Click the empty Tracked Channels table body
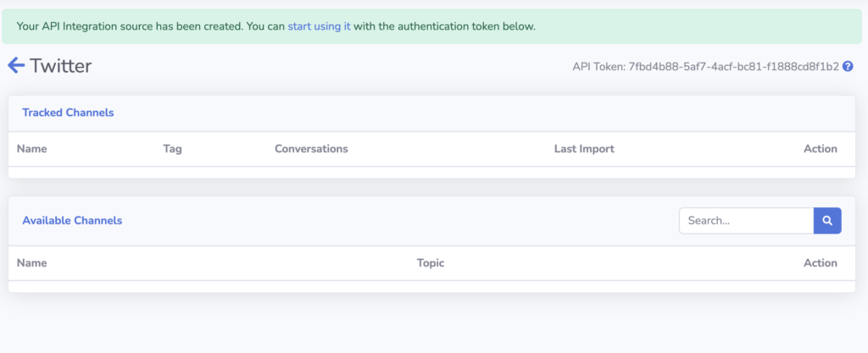Image resolution: width=868 pixels, height=353 pixels. (x=431, y=173)
